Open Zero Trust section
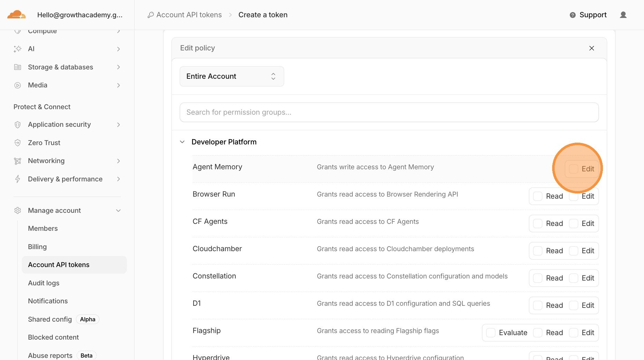Screen dimensions: 644x360 (x=44, y=143)
